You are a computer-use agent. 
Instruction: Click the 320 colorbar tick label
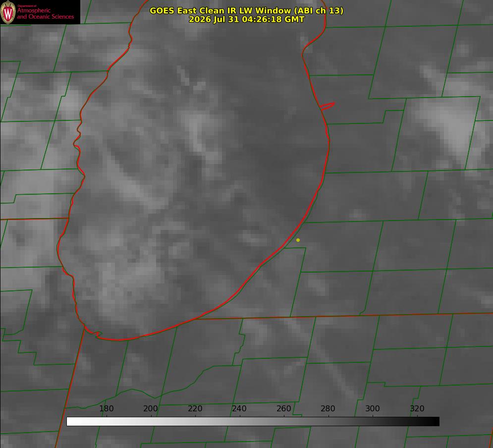(x=417, y=408)
